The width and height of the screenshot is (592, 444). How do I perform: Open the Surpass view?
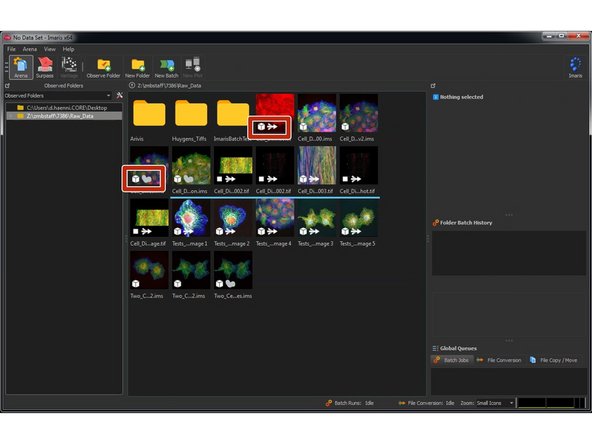[x=45, y=68]
